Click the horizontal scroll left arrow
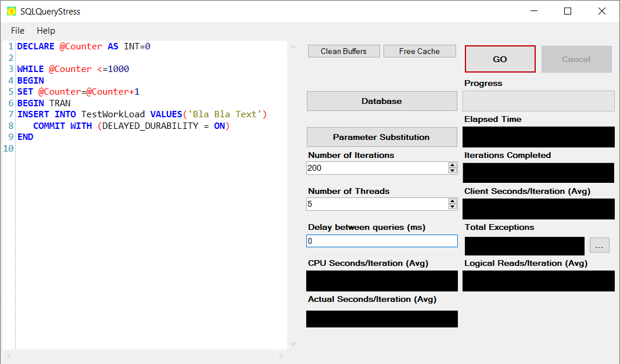 (9, 356)
